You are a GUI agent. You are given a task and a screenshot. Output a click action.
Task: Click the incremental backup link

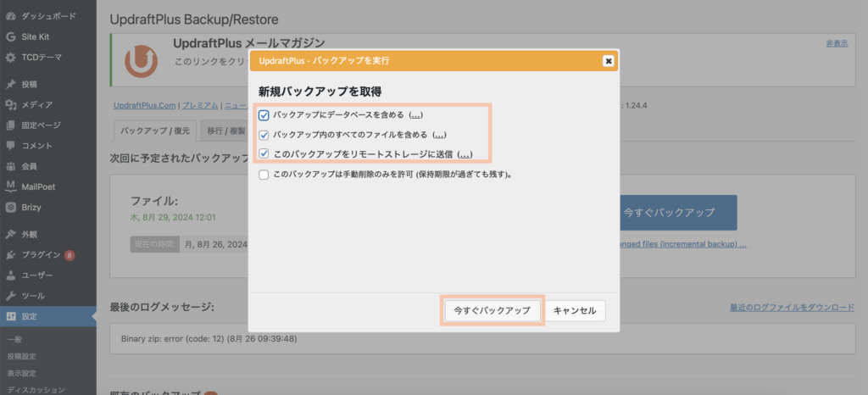point(684,244)
